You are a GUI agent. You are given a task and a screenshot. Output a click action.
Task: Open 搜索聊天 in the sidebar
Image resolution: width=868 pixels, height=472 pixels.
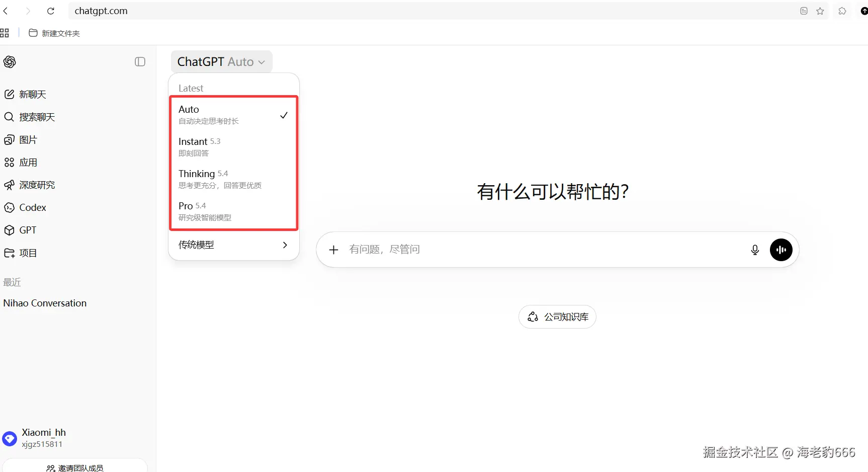click(x=29, y=117)
